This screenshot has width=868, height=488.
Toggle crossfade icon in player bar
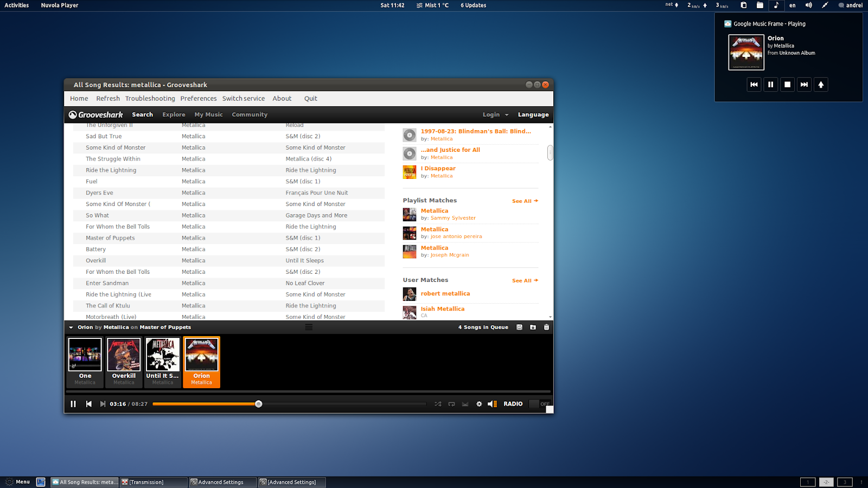tap(465, 404)
